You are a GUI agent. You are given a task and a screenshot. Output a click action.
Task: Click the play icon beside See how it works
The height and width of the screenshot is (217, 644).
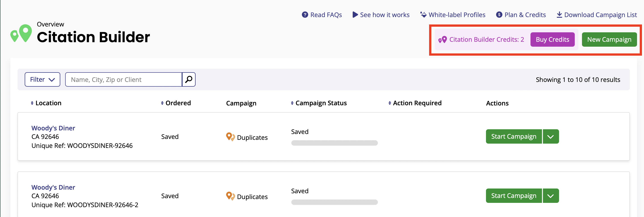pos(355,15)
